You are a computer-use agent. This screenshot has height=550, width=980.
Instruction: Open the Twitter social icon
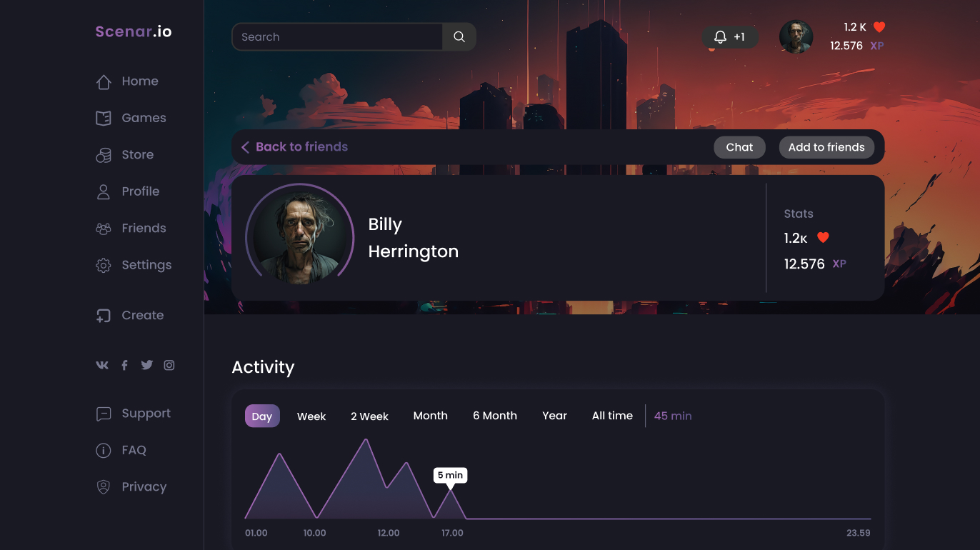tap(147, 365)
